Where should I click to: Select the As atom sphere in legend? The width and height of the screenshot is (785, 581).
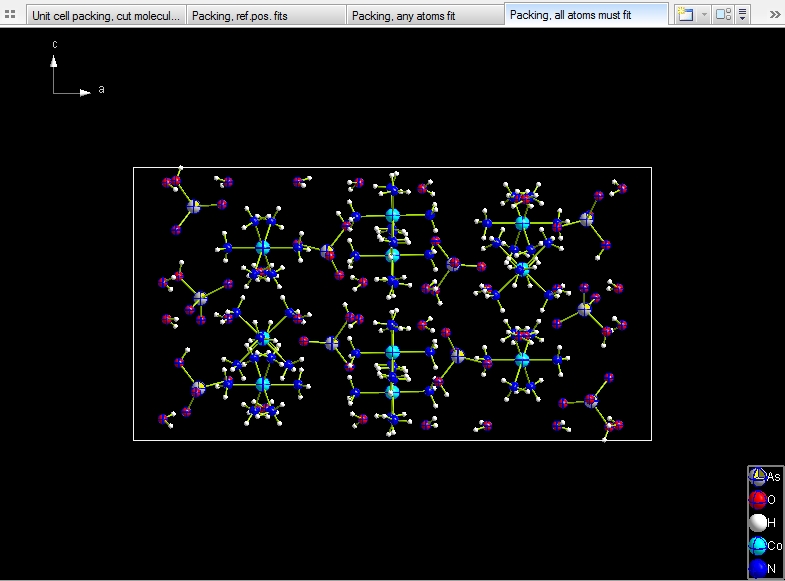tap(757, 477)
